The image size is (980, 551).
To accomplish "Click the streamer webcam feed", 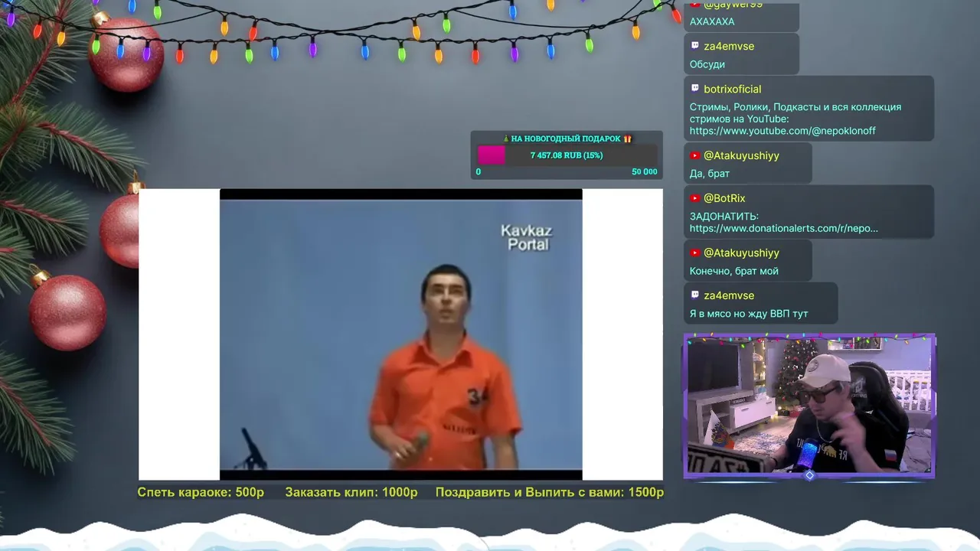I will 809,406.
